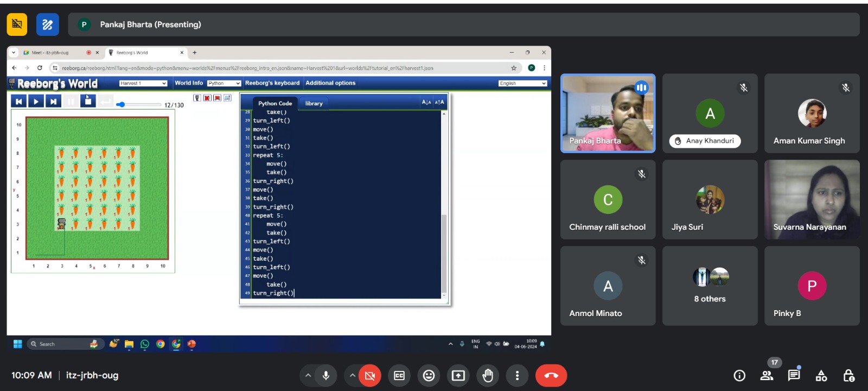868x391 pixels.
Task: Toggle closed captions
Action: [x=399, y=375]
